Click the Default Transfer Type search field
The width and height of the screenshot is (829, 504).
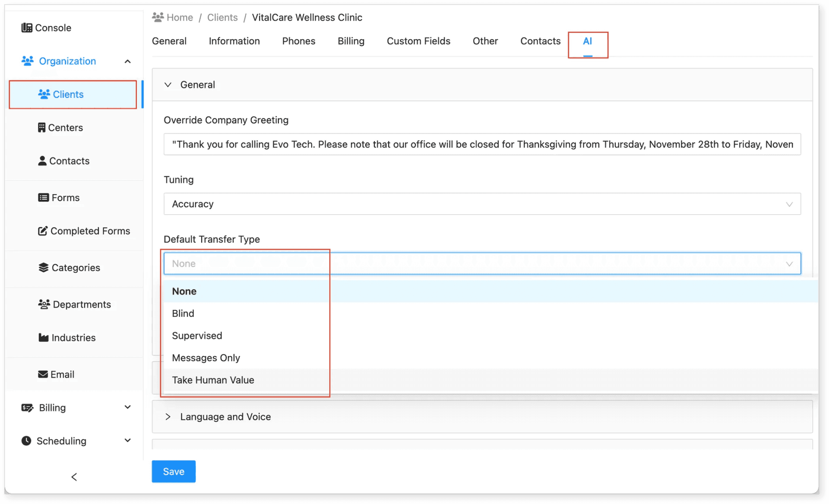point(482,263)
